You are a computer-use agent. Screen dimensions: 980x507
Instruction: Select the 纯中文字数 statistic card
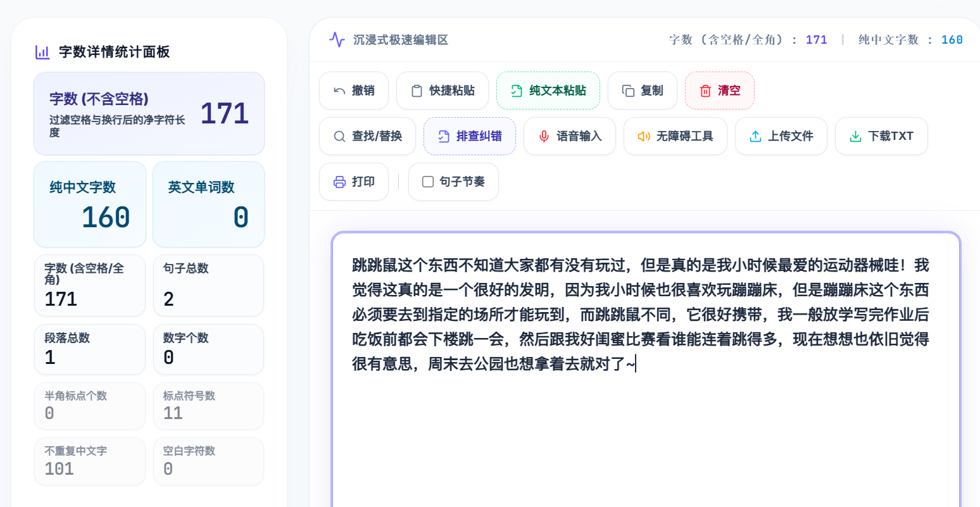(x=90, y=204)
